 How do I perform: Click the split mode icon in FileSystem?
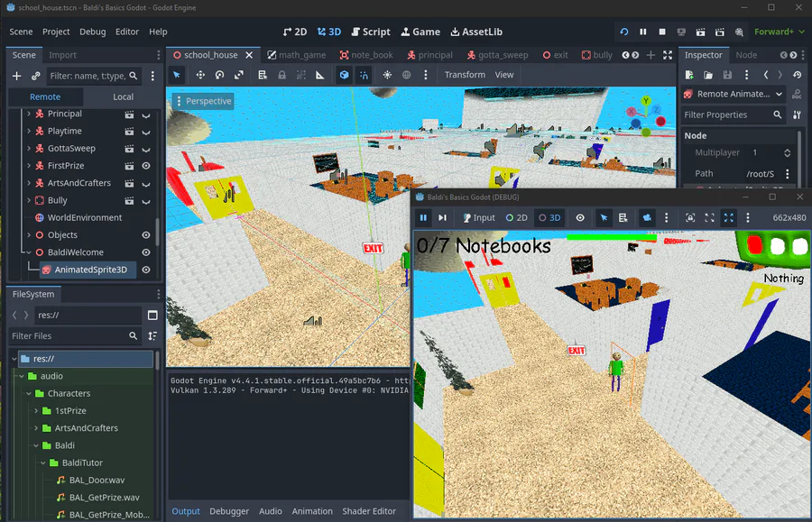(152, 315)
